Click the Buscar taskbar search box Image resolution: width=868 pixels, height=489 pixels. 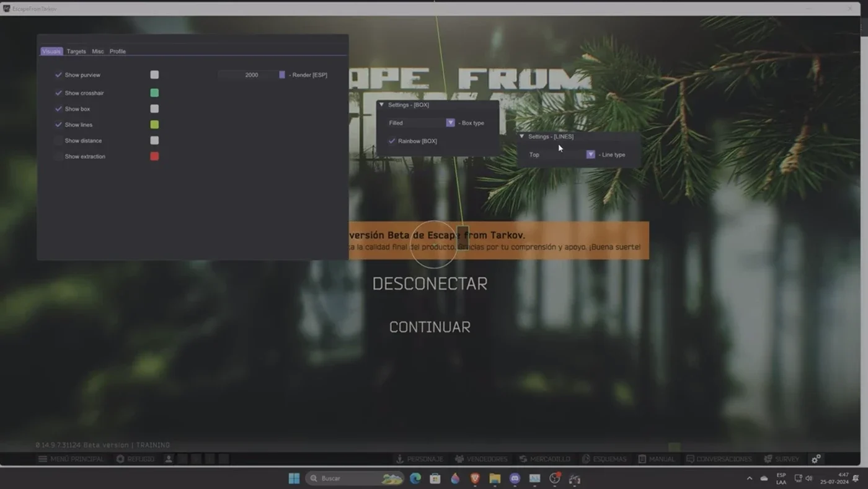(x=355, y=478)
